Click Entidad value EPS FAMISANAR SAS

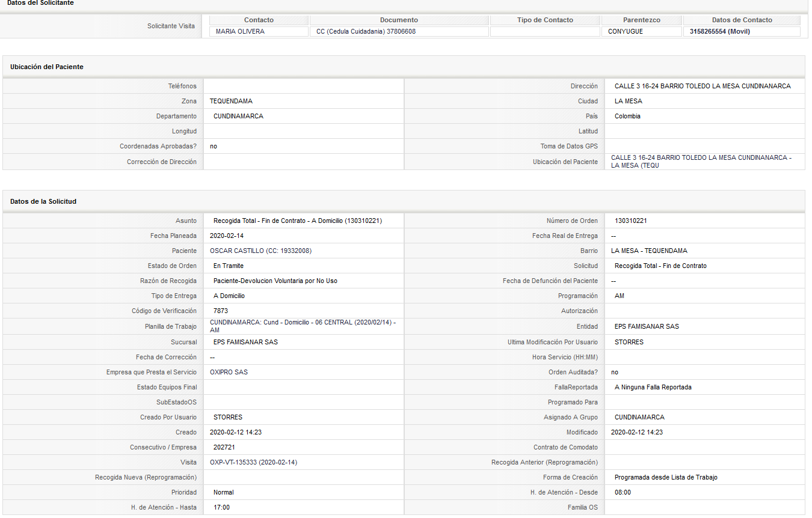coord(647,326)
